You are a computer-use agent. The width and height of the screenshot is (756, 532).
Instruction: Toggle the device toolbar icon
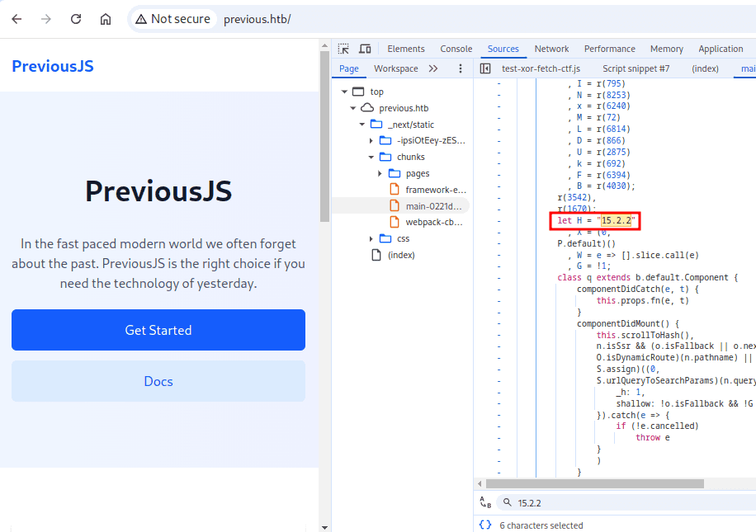click(x=365, y=49)
